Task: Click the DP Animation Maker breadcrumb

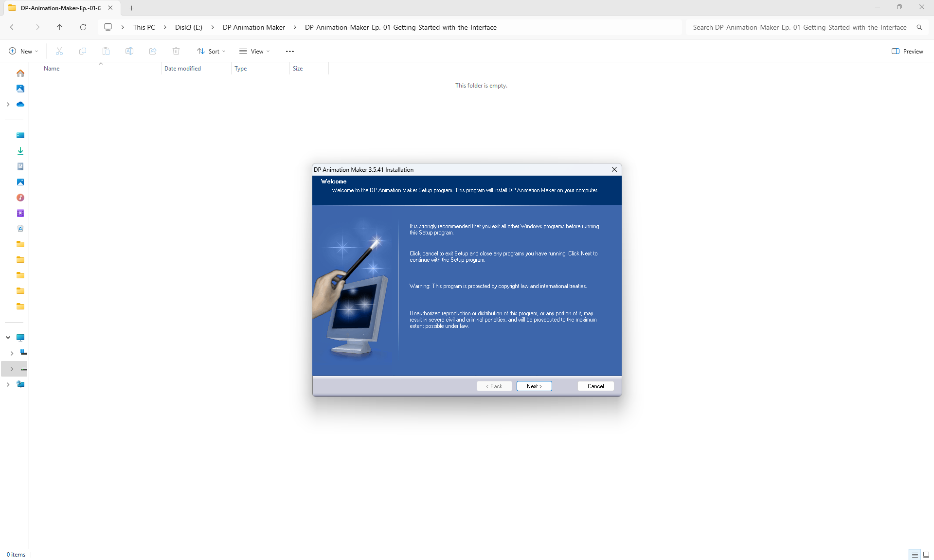Action: [x=254, y=27]
